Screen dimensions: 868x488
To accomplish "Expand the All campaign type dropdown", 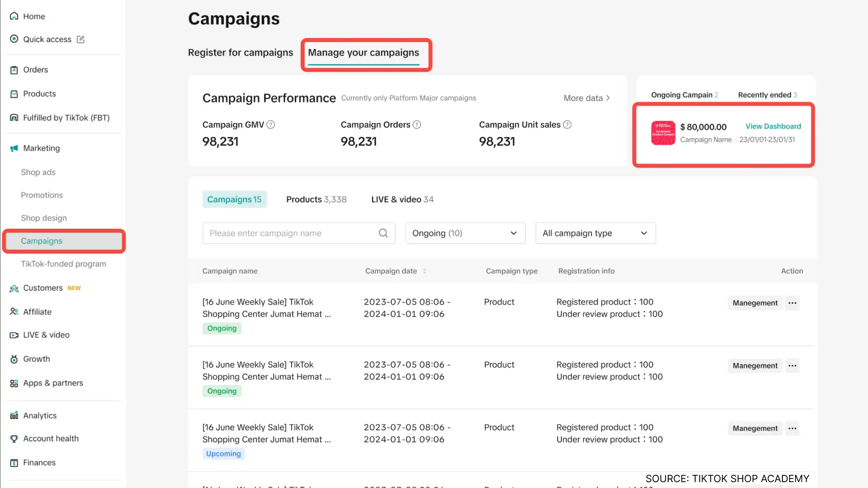I will [x=595, y=233].
